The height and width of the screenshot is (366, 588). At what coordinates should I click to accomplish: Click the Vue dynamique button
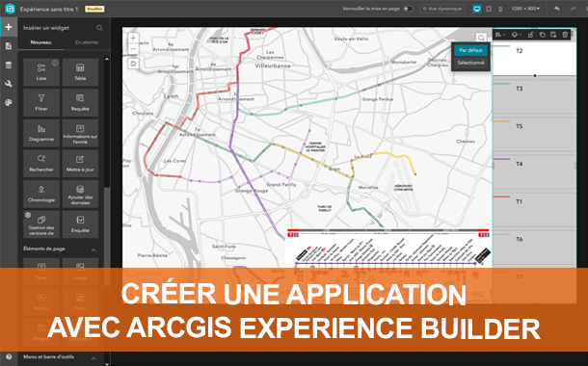point(442,9)
